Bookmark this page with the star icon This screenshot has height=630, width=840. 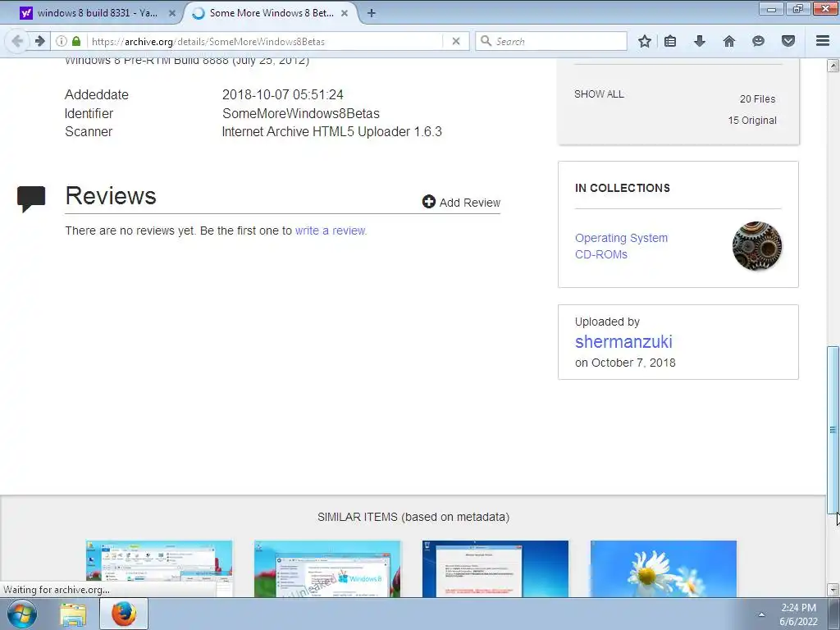tap(645, 41)
